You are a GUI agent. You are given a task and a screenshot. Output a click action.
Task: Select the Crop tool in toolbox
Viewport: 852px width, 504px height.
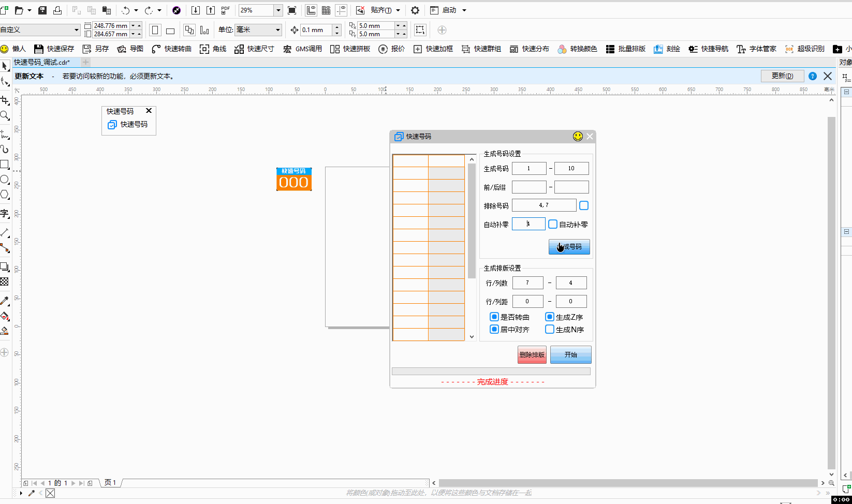tap(5, 100)
